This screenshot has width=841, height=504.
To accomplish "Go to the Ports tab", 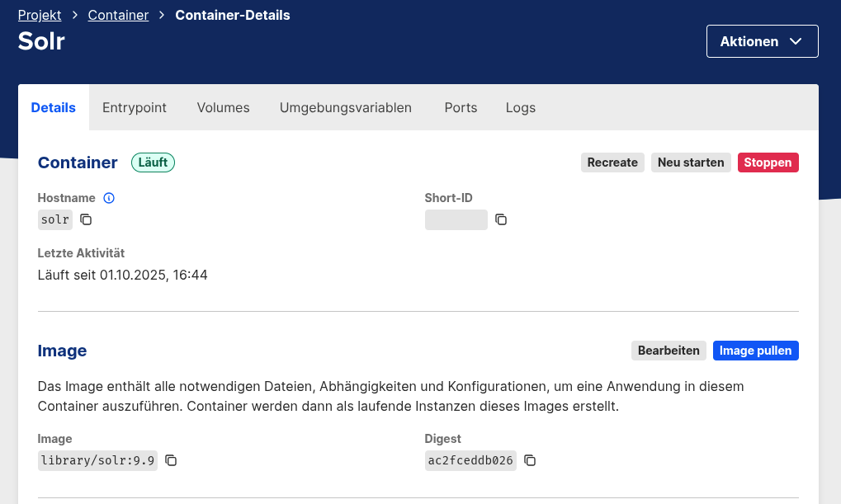I will coord(461,107).
